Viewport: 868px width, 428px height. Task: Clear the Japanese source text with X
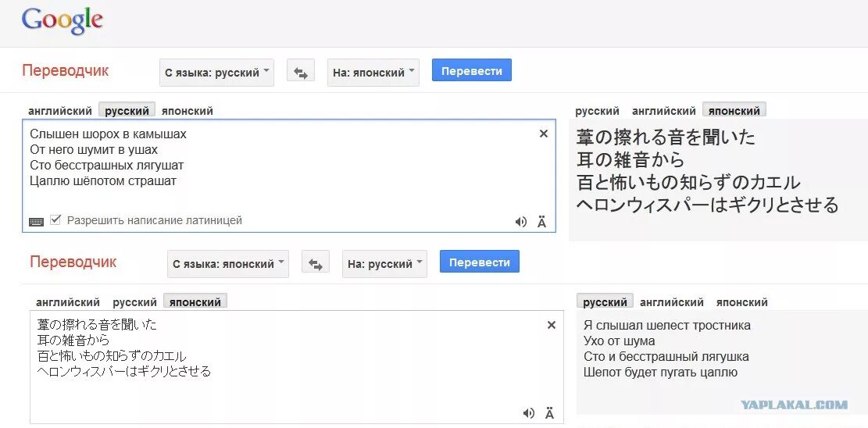click(552, 325)
